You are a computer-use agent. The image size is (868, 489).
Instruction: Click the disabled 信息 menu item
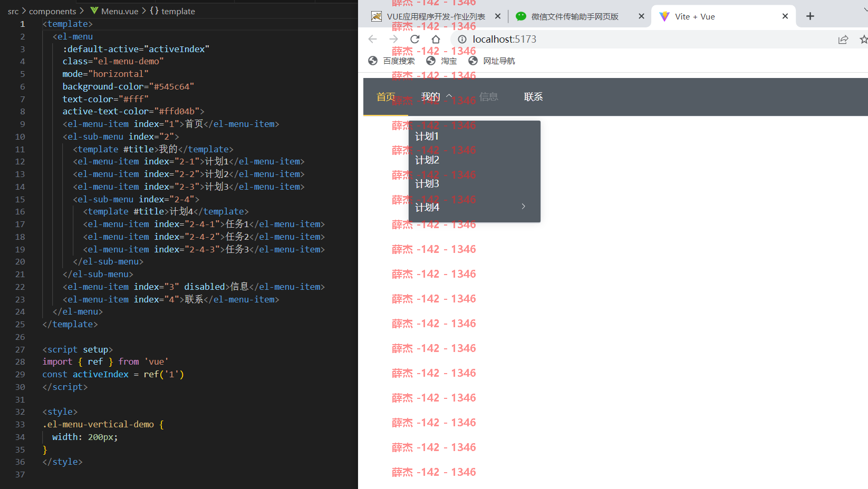coord(488,97)
